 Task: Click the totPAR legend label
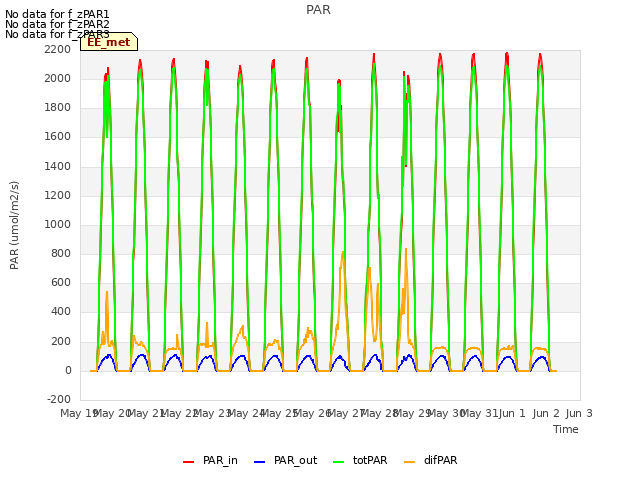(370, 460)
